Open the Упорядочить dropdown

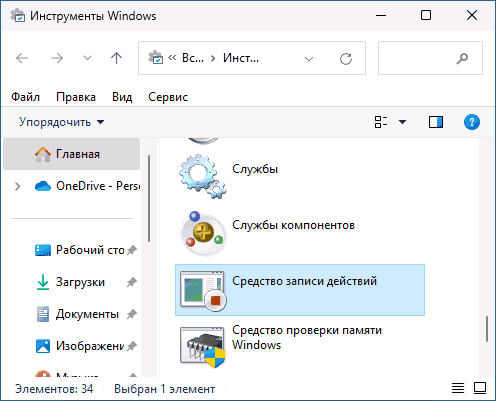pos(61,122)
